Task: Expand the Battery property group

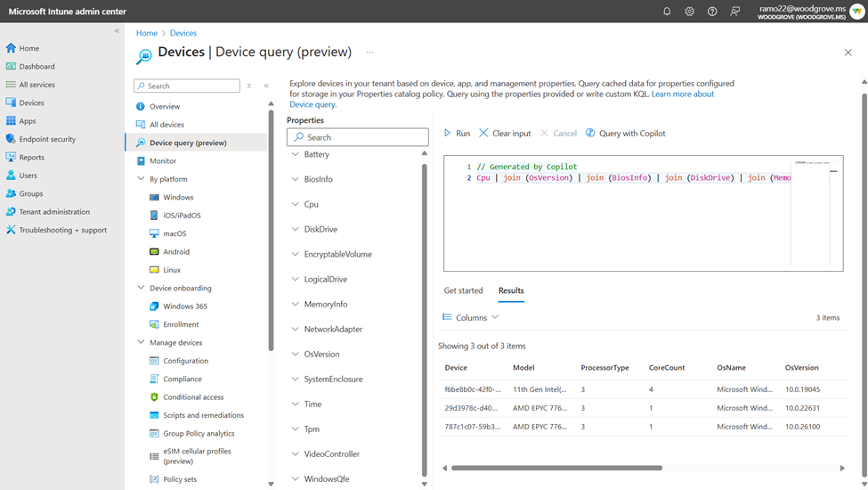Action: [x=295, y=154]
